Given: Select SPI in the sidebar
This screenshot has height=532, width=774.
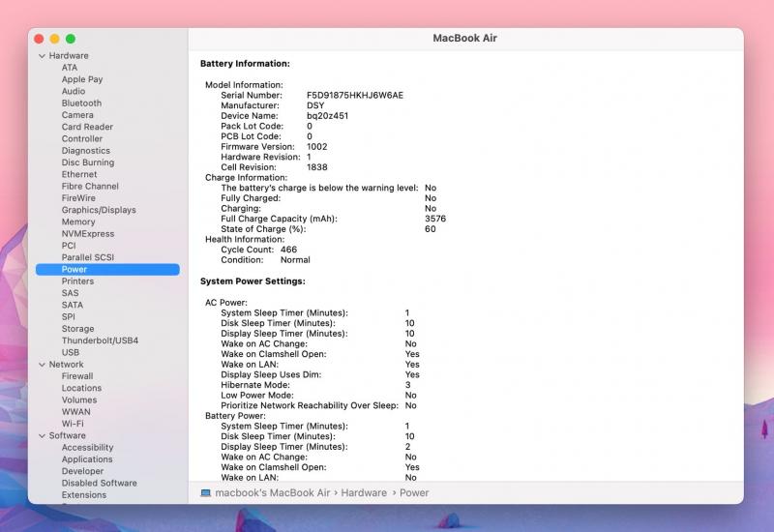Looking at the screenshot, I should coord(69,317).
